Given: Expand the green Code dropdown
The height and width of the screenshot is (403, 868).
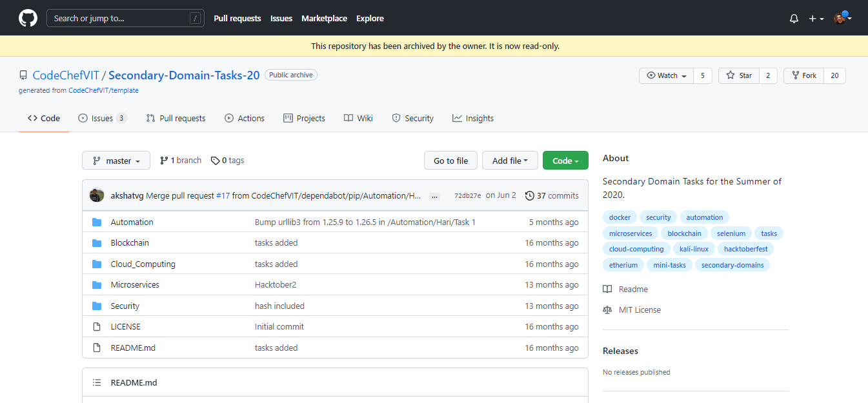Looking at the screenshot, I should (x=565, y=161).
